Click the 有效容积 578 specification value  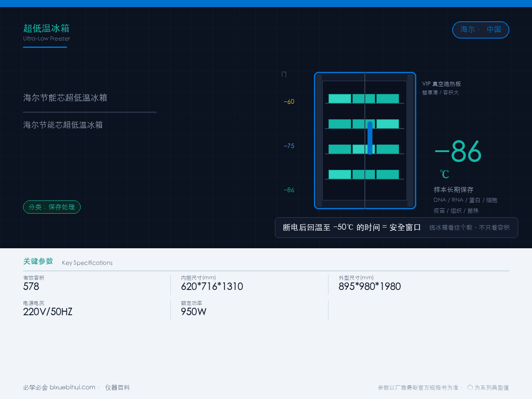pyautogui.click(x=31, y=286)
